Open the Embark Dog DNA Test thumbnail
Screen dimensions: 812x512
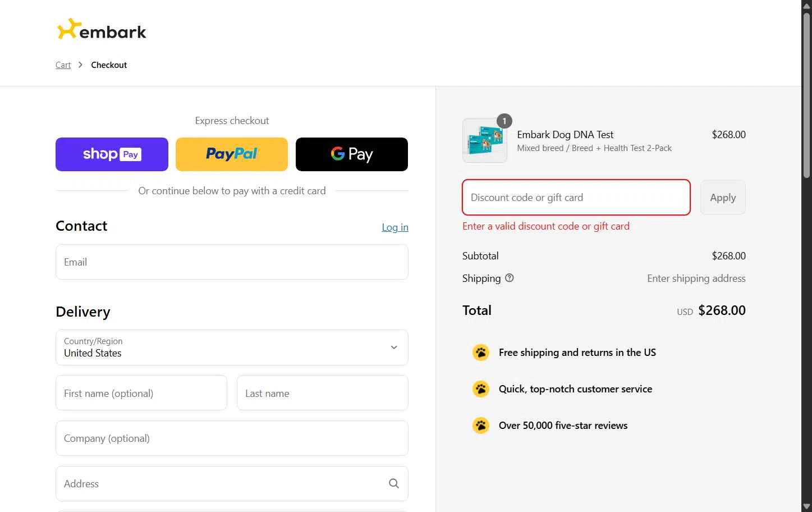(x=484, y=141)
